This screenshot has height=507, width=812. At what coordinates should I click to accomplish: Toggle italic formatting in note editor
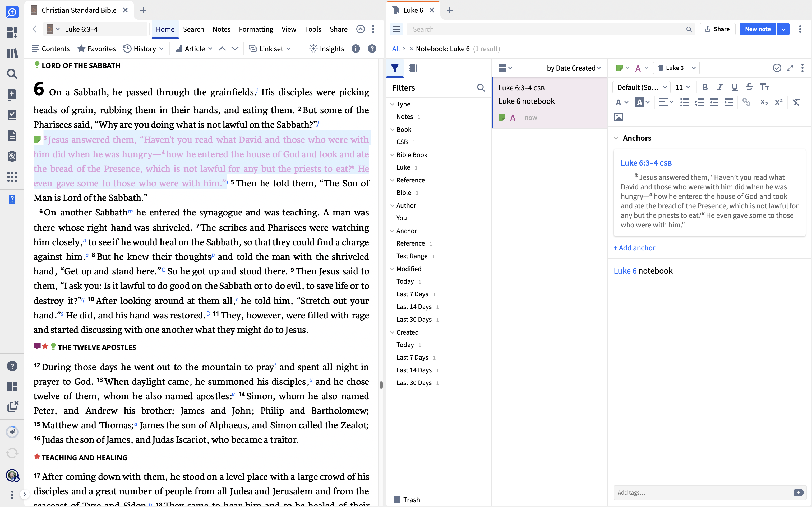pos(720,87)
